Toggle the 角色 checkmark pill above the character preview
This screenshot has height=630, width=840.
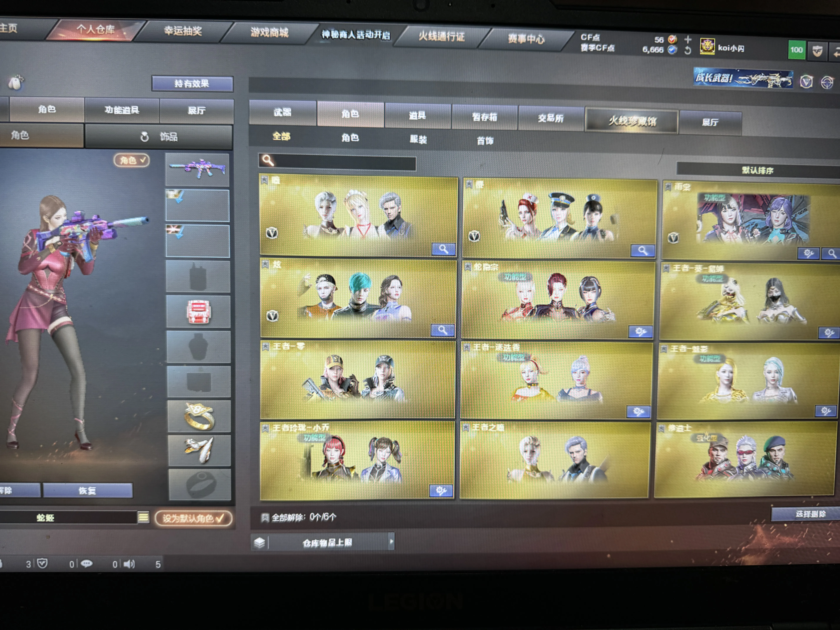[x=131, y=160]
